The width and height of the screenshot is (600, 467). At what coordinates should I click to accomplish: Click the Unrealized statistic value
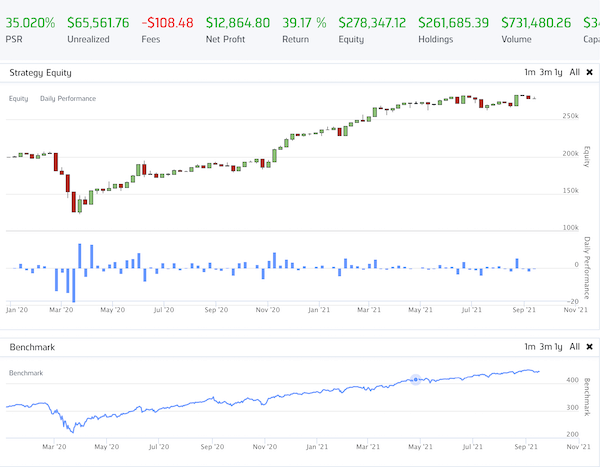pos(97,22)
